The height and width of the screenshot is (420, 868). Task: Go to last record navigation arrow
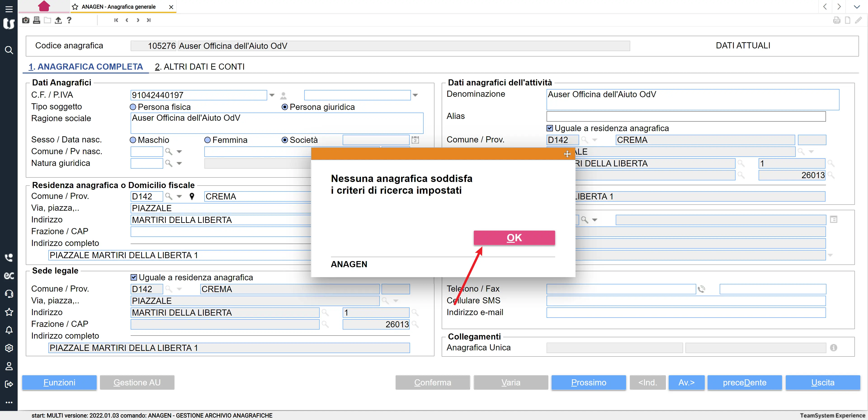149,20
